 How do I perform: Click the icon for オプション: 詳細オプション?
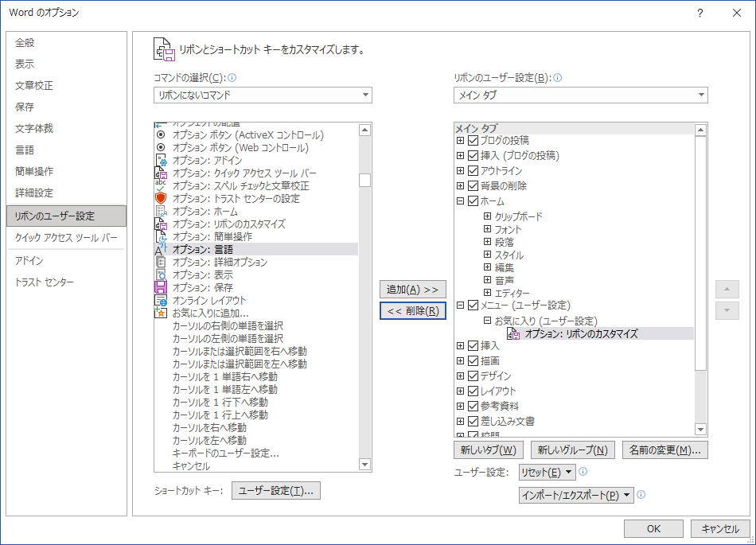coord(161,262)
